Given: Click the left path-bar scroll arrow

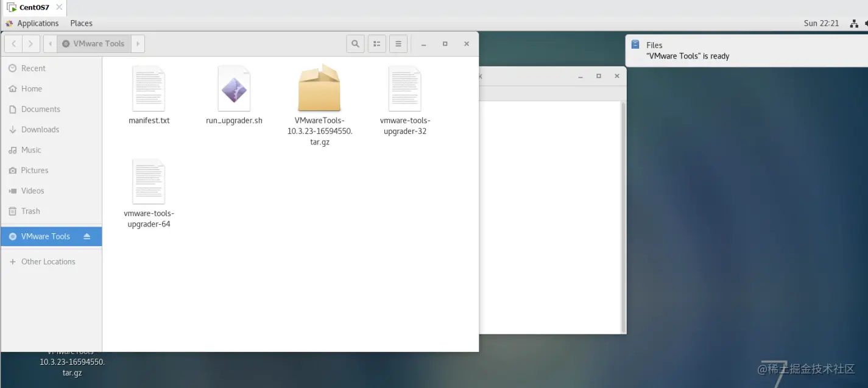Looking at the screenshot, I should [x=51, y=44].
